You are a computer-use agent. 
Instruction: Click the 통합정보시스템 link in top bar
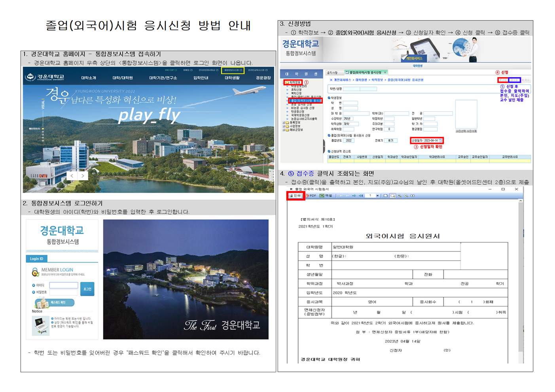coord(233,70)
